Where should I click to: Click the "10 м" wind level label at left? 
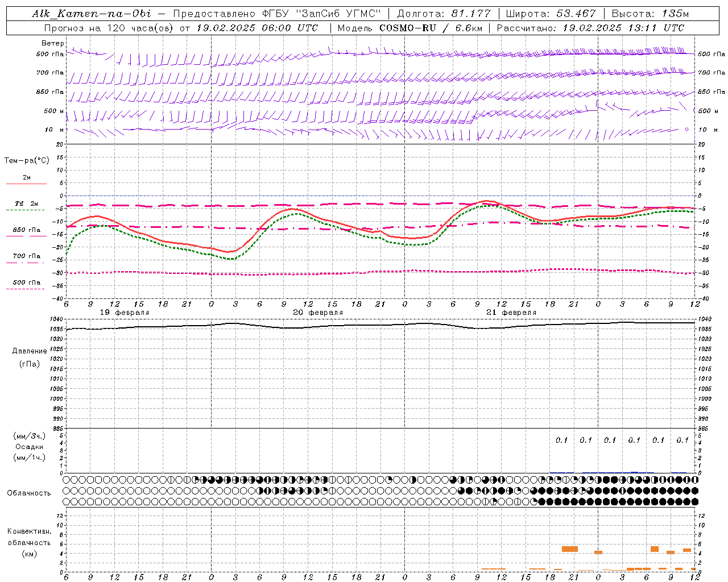(x=54, y=130)
